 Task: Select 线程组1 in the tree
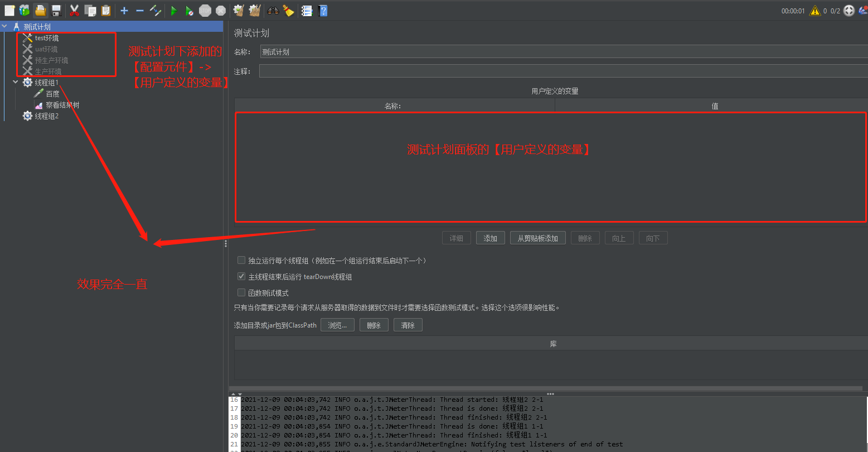point(46,83)
